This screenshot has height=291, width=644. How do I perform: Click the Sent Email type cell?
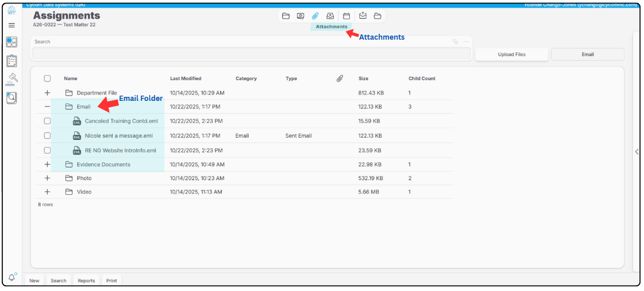(x=299, y=135)
